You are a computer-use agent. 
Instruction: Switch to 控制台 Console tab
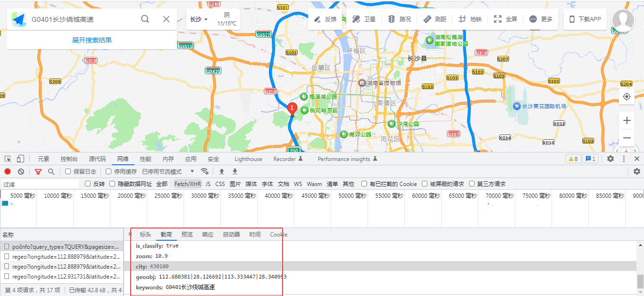click(x=69, y=159)
